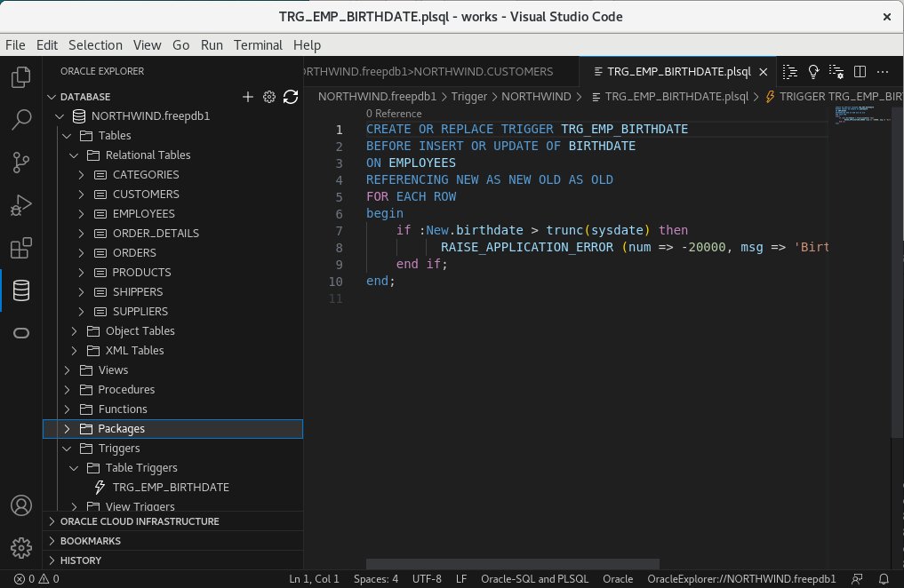This screenshot has width=904, height=588.
Task: Click the list-with-gear icon in editor toolbar
Action: 836,71
